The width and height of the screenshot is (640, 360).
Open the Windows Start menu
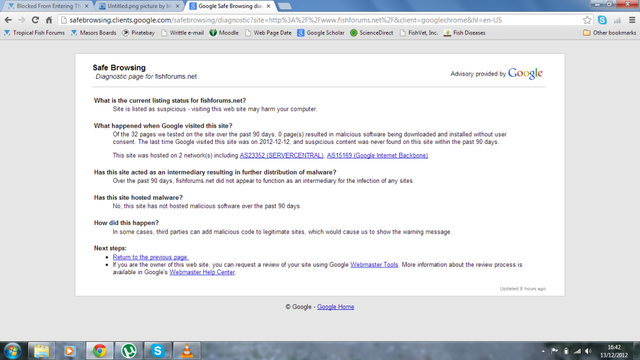click(x=12, y=351)
